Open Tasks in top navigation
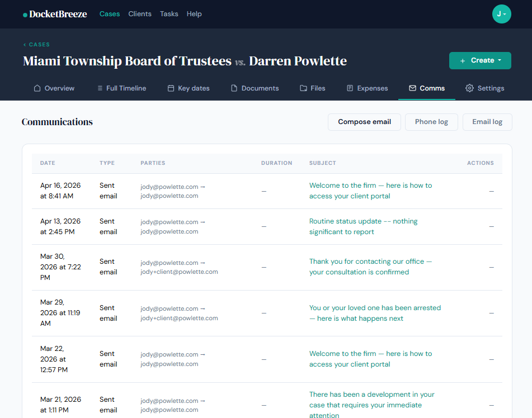 [x=169, y=14]
